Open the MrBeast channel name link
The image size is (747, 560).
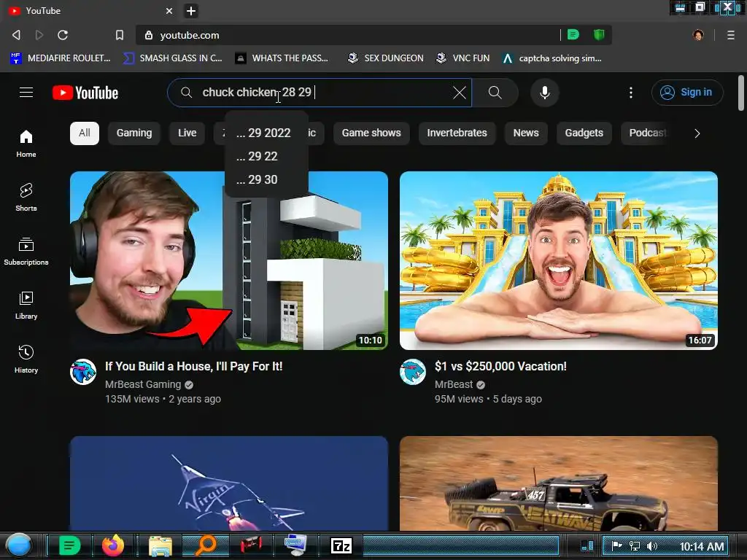454,384
